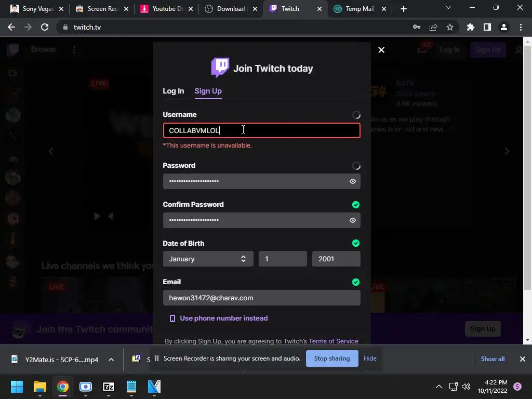Select the Sign Up tab
This screenshot has height=399, width=532.
pyautogui.click(x=208, y=91)
